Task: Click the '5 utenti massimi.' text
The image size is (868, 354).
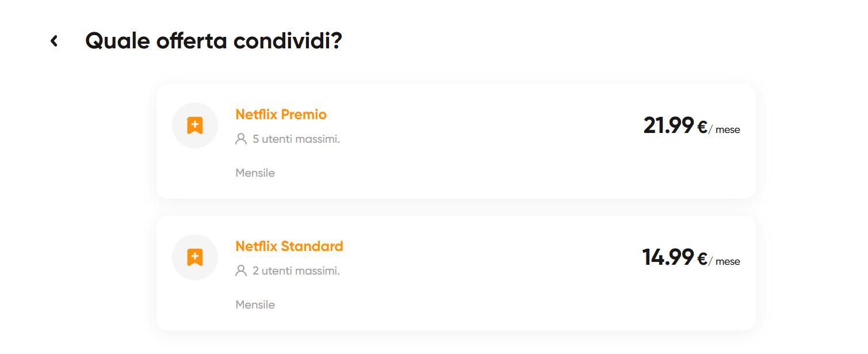Action: click(296, 139)
